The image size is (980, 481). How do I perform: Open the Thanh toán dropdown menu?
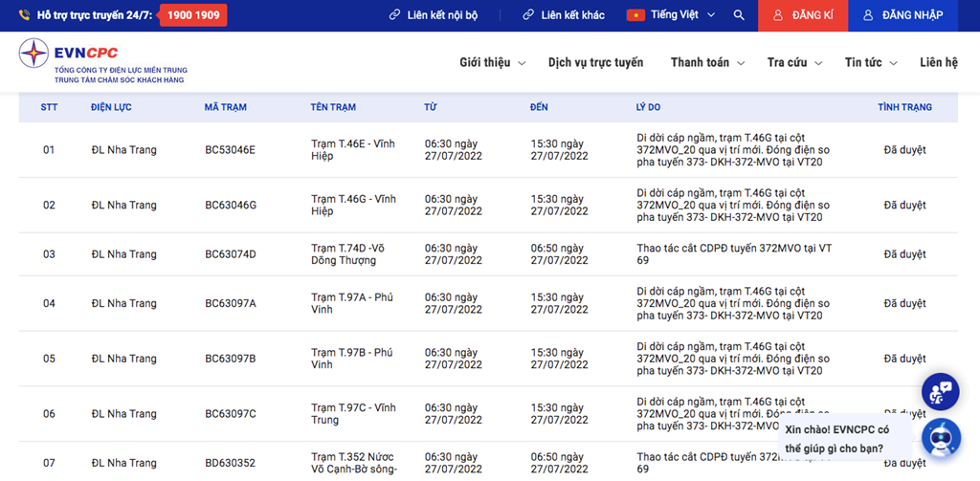point(706,62)
